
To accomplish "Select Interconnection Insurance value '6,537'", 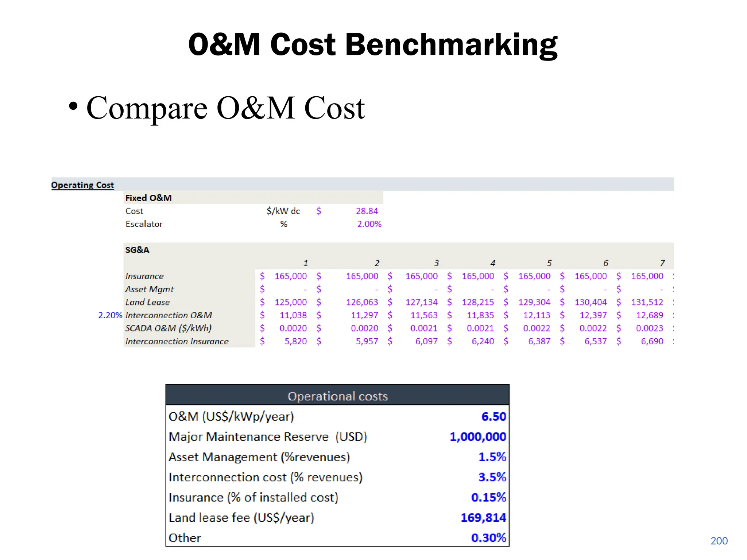I will (x=596, y=341).
